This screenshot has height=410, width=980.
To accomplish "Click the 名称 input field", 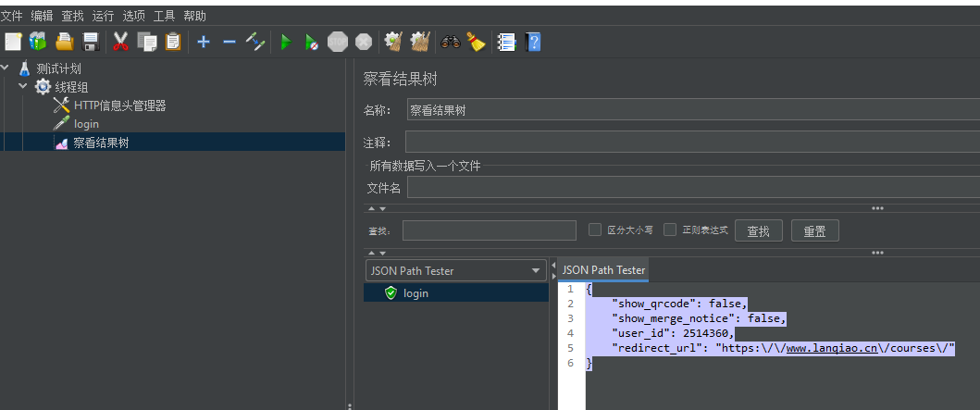I will pos(693,109).
